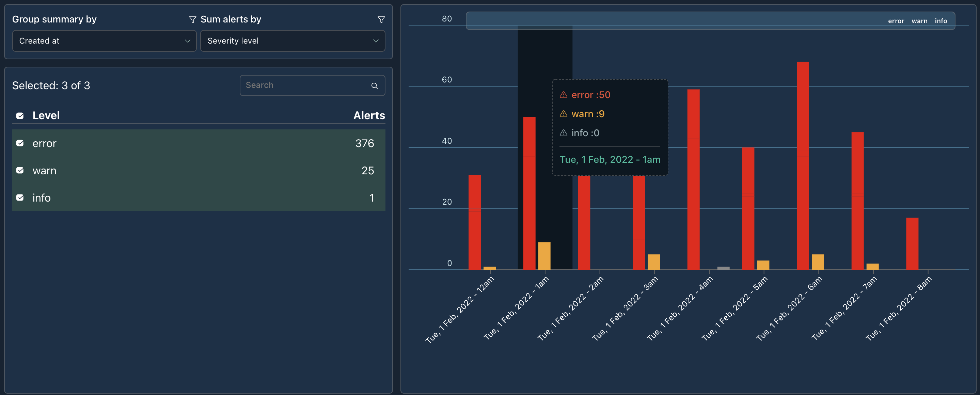
Task: Click the info warning triangle in the tooltip
Action: click(x=564, y=133)
